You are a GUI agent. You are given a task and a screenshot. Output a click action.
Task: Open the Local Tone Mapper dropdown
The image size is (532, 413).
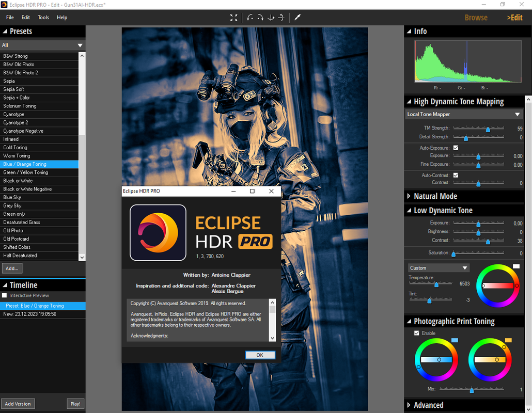464,114
